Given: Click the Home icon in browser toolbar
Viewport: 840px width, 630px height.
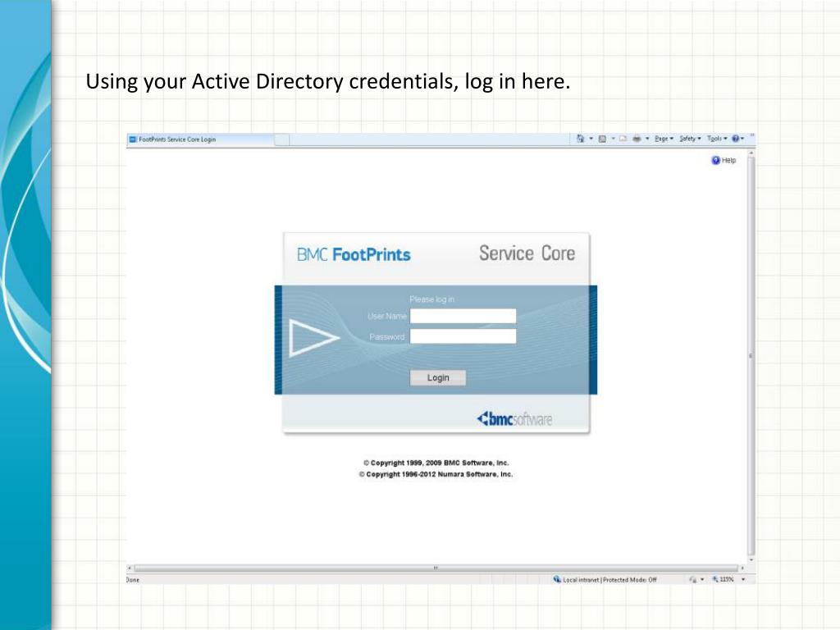Looking at the screenshot, I should pyautogui.click(x=580, y=139).
